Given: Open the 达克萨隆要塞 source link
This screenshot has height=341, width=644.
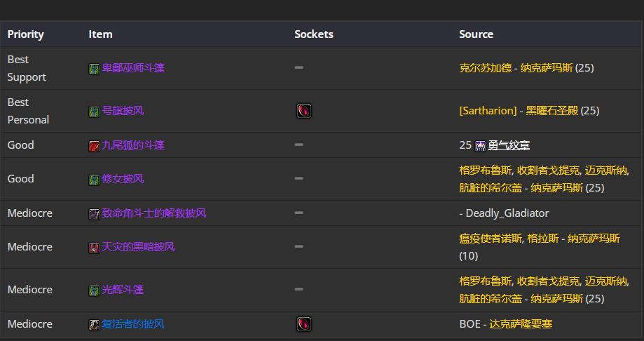Looking at the screenshot, I should pyautogui.click(x=521, y=323).
